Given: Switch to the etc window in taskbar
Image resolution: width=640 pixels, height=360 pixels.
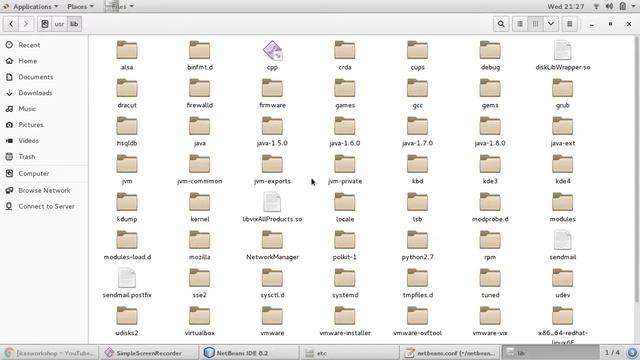Looking at the screenshot, I should [x=349, y=353].
